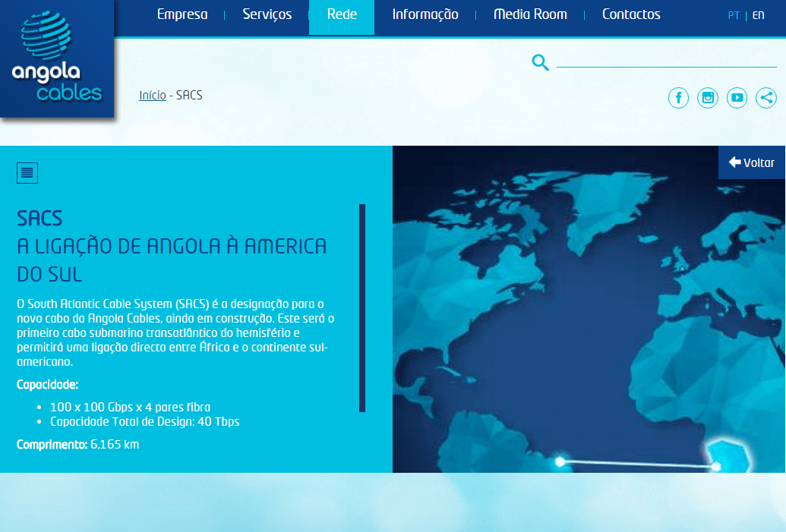Open the Serviços menu

point(267,14)
